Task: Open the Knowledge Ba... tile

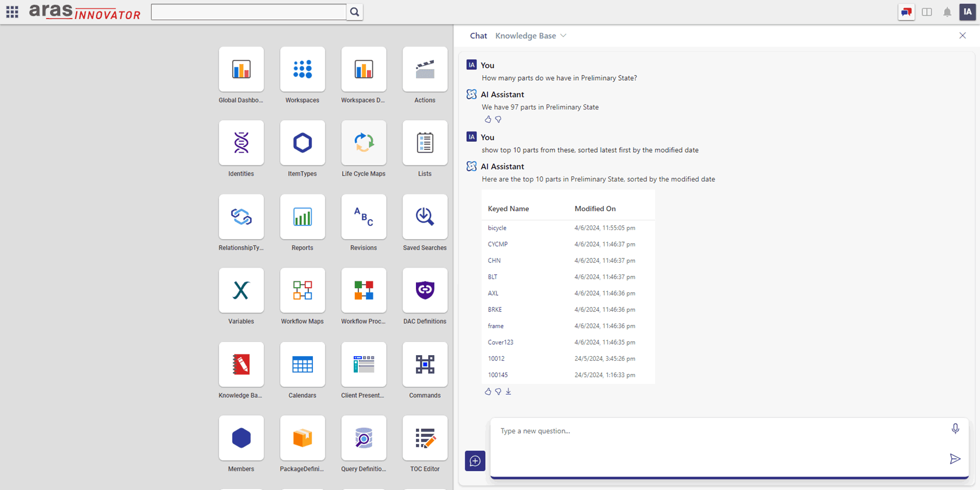Action: click(241, 364)
